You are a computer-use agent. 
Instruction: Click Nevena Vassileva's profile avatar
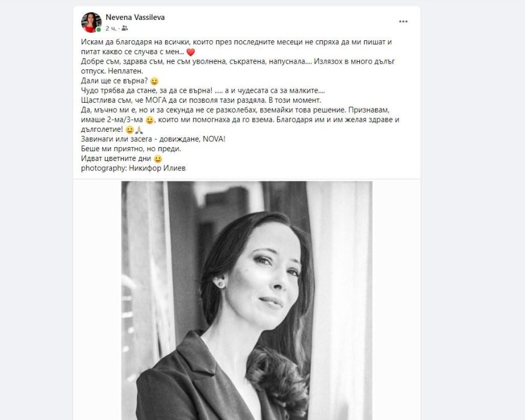pos(92,22)
